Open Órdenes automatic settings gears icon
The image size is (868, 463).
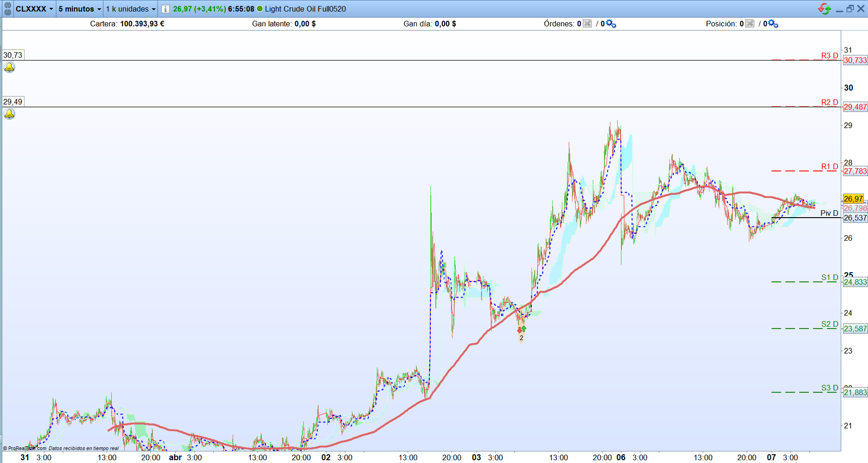point(611,24)
